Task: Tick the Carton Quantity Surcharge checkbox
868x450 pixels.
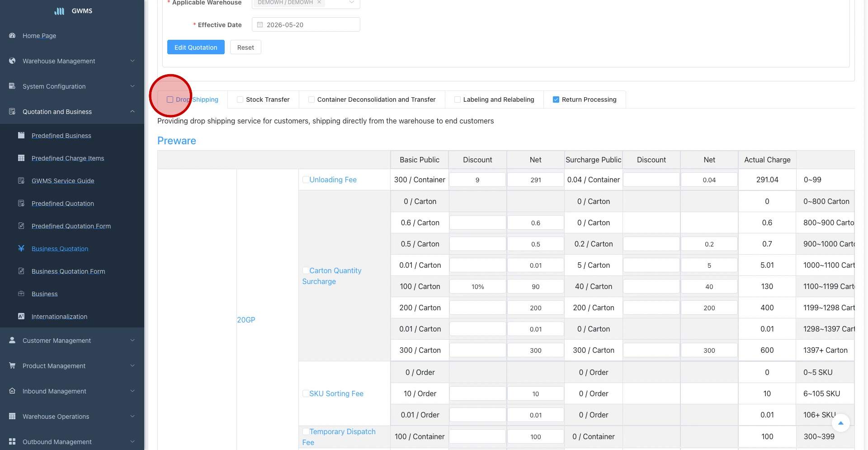Action: pos(306,270)
